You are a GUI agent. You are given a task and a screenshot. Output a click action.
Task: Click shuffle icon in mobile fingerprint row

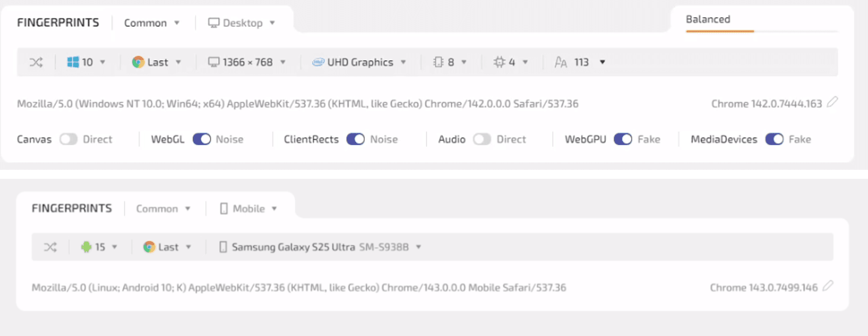(50, 247)
